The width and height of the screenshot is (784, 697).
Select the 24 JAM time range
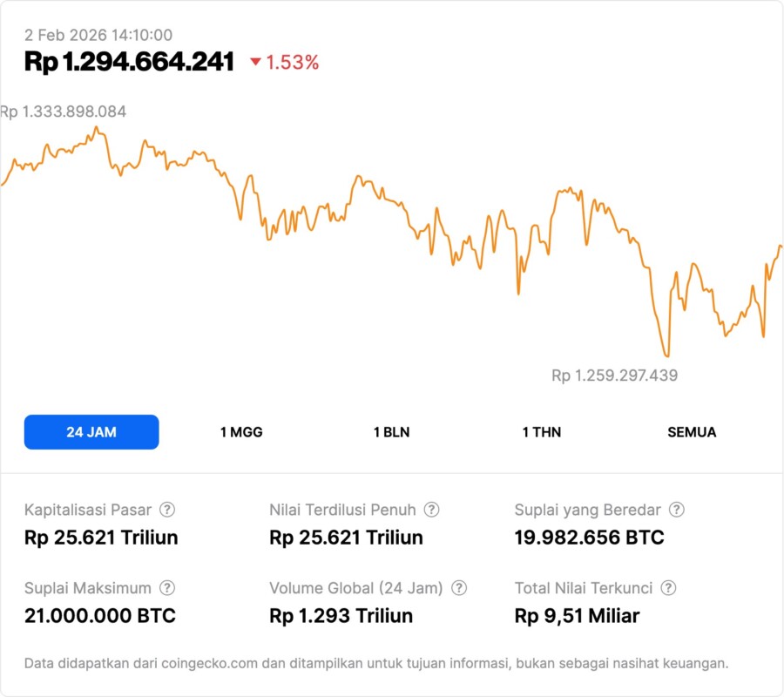[x=91, y=432]
